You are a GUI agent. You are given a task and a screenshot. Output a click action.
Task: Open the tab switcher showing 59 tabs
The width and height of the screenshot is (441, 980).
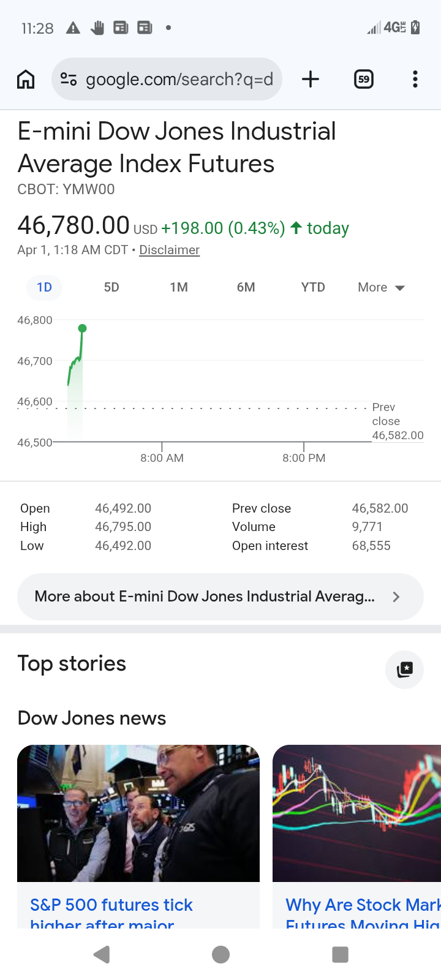[364, 79]
